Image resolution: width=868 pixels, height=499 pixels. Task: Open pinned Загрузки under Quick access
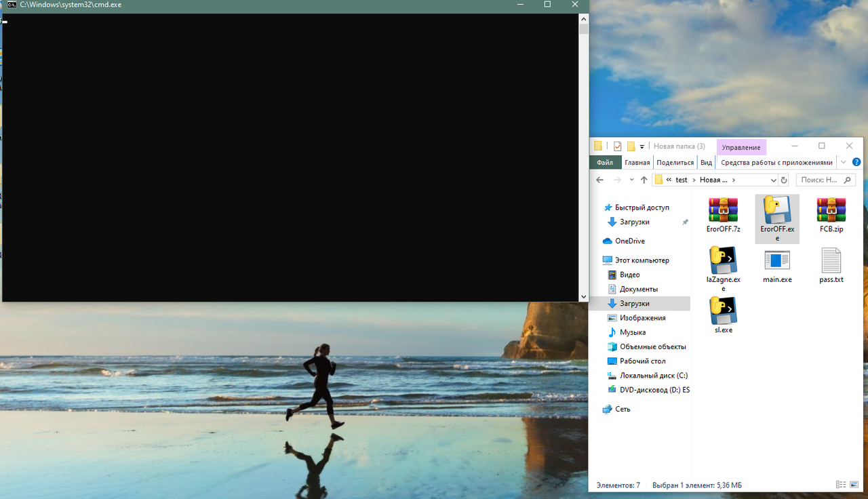click(634, 222)
